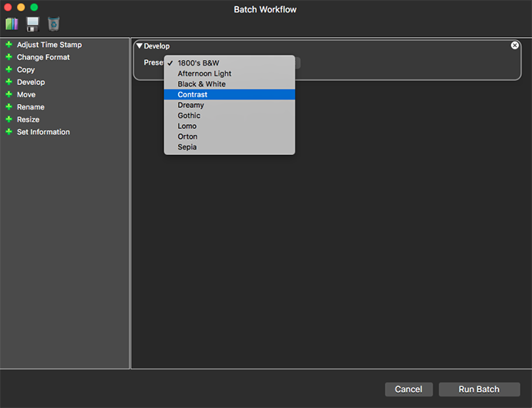Image resolution: width=532 pixels, height=408 pixels.
Task: Choose the Lomo preset
Action: pyautogui.click(x=229, y=126)
